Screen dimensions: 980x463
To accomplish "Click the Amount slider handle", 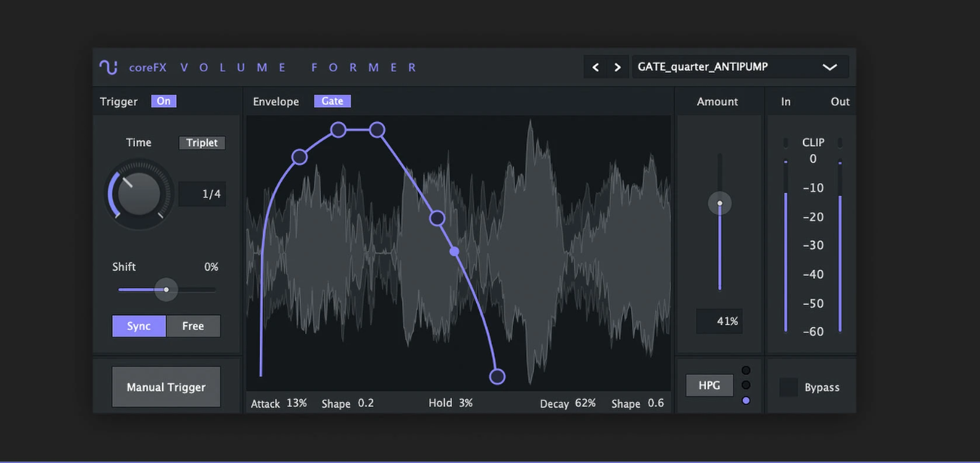I will point(719,203).
